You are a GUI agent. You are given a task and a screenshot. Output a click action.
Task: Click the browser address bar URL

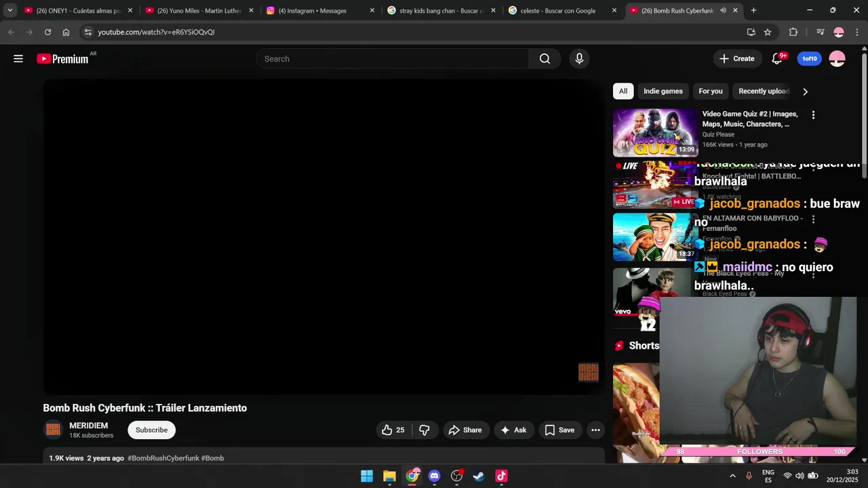[x=156, y=32]
